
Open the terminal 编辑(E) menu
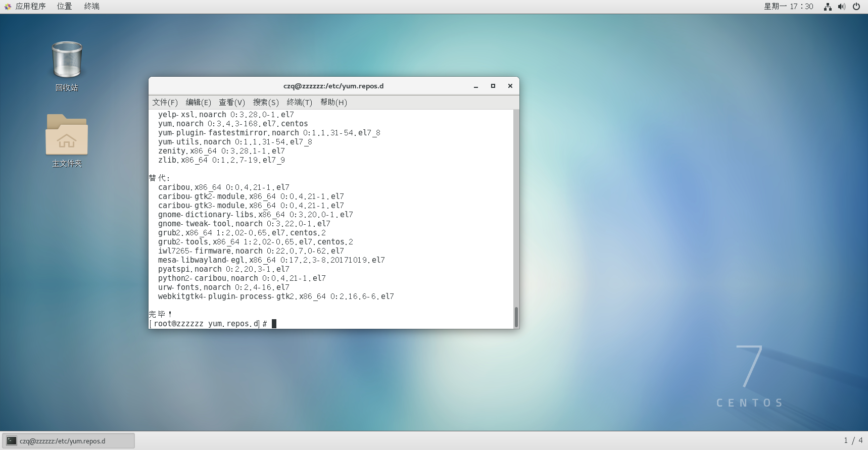(199, 103)
